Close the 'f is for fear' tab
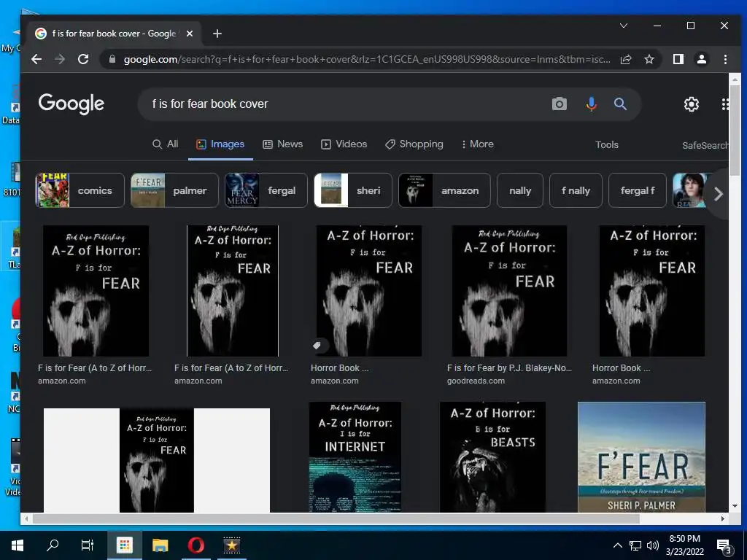The width and height of the screenshot is (747, 560). 190,34
